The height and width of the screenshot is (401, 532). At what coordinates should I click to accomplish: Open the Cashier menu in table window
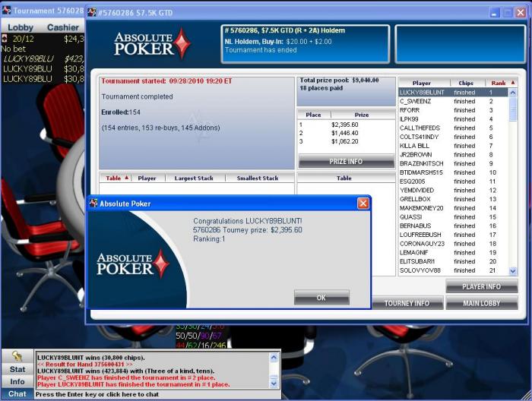[x=63, y=27]
